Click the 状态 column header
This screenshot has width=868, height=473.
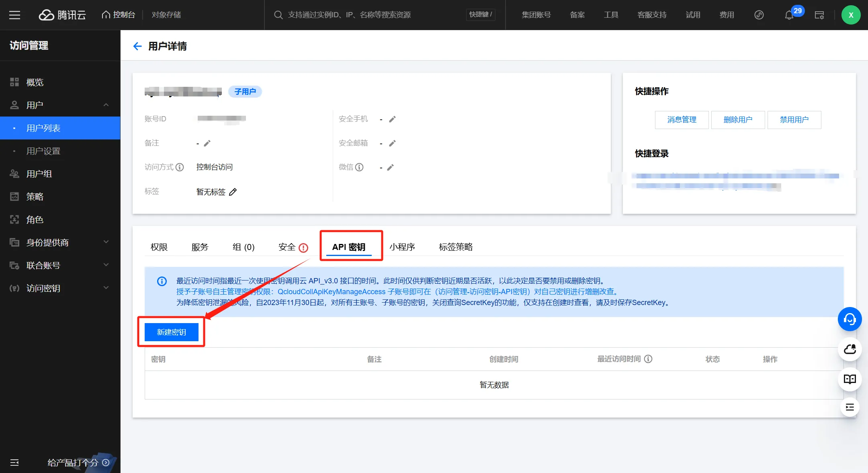(x=712, y=359)
